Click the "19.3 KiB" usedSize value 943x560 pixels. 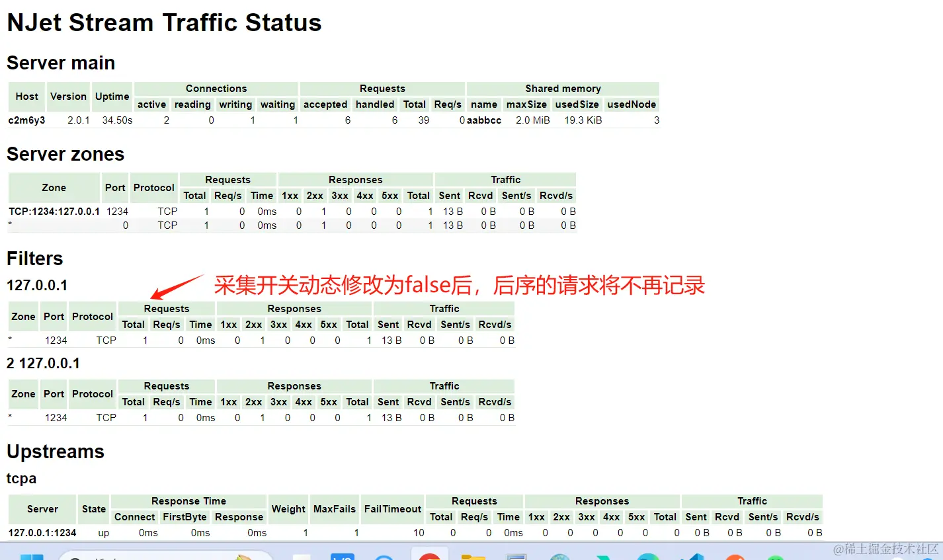point(583,120)
